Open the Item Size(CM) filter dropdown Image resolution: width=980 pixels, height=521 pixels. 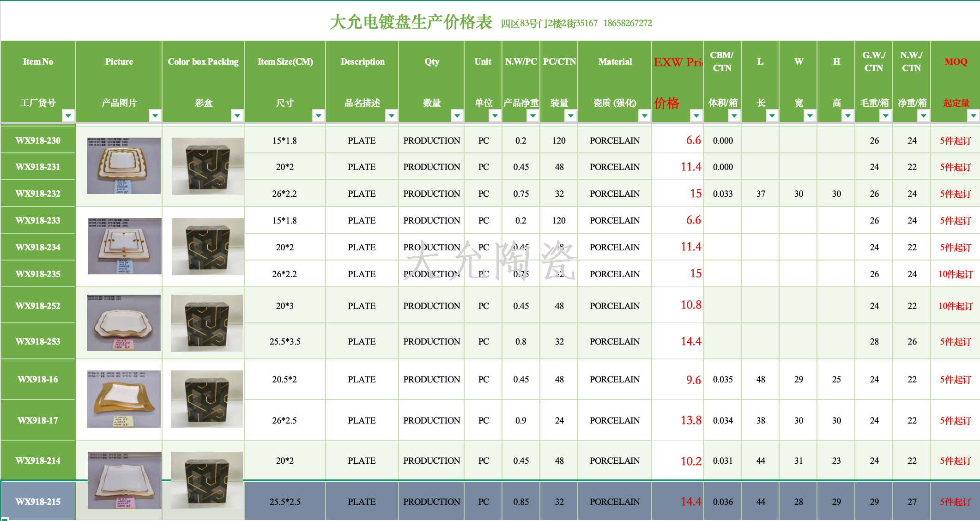coord(319,115)
